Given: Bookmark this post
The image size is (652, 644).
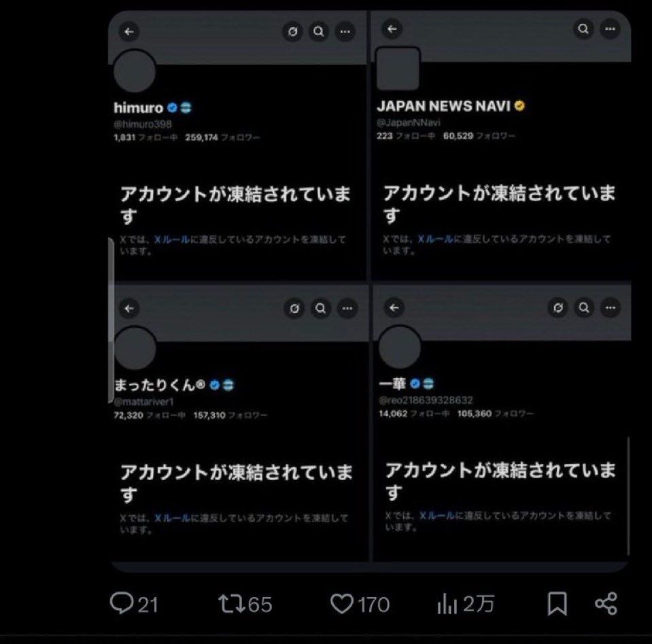Looking at the screenshot, I should click(x=557, y=604).
